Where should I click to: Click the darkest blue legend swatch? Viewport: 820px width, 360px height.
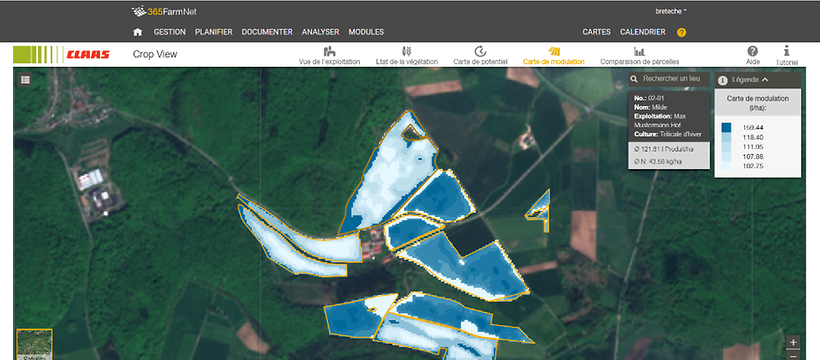click(726, 127)
